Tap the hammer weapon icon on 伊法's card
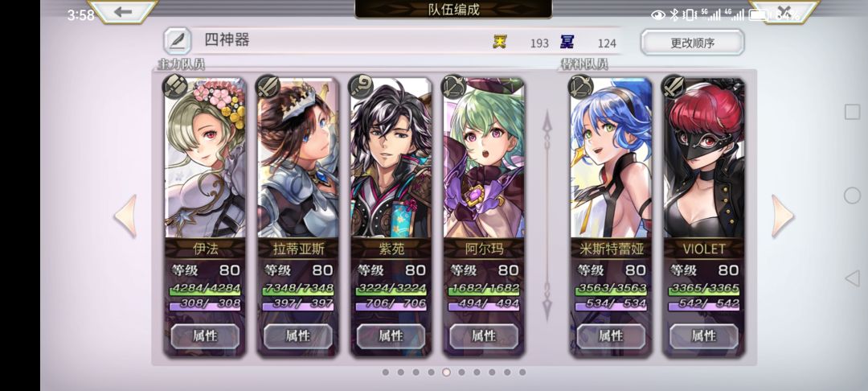 point(175,87)
